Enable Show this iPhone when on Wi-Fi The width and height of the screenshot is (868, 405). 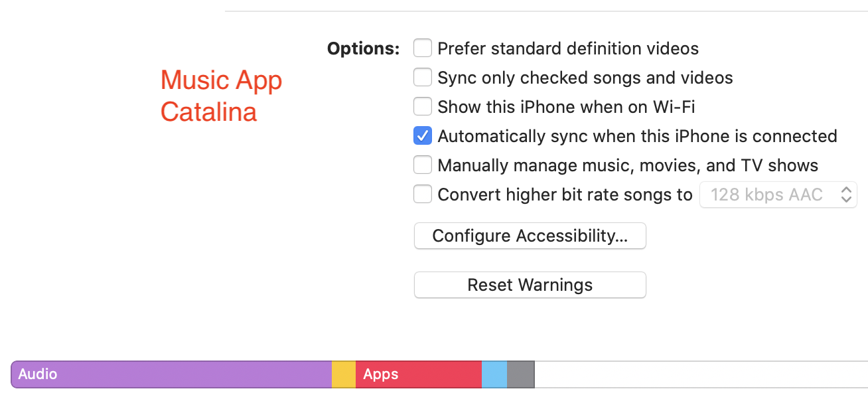(423, 107)
